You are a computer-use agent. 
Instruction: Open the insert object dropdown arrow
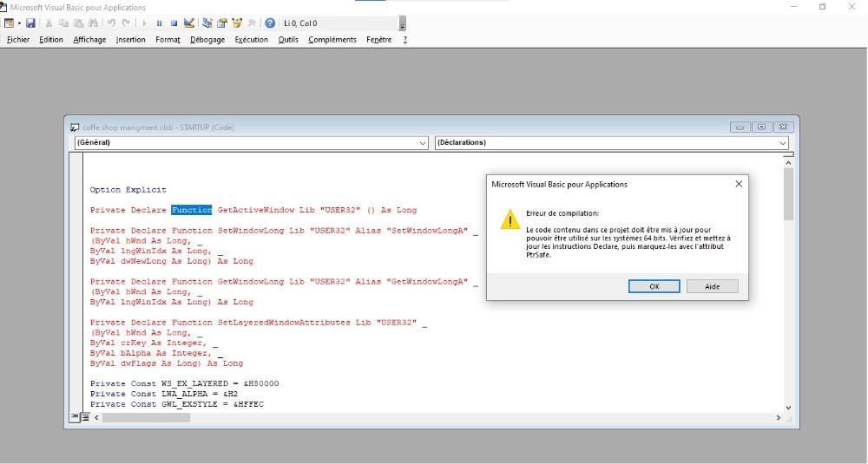click(x=19, y=23)
